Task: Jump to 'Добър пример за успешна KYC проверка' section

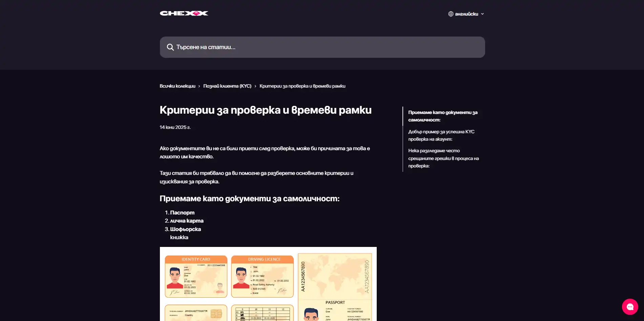Action: [441, 135]
